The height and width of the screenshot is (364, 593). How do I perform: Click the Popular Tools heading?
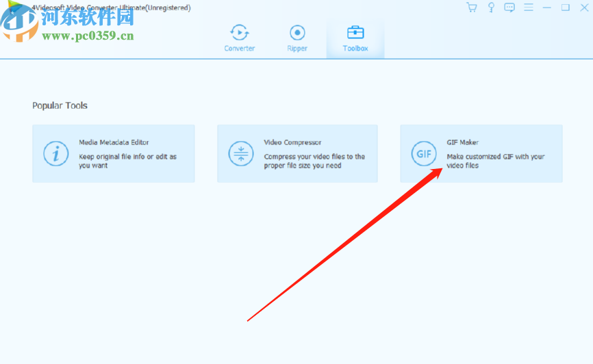click(x=60, y=105)
